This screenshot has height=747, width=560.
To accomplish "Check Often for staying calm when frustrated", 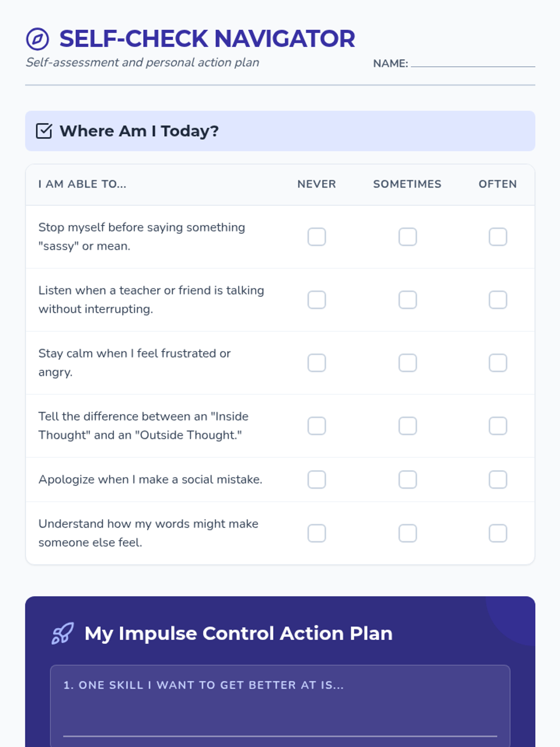I will 497,363.
